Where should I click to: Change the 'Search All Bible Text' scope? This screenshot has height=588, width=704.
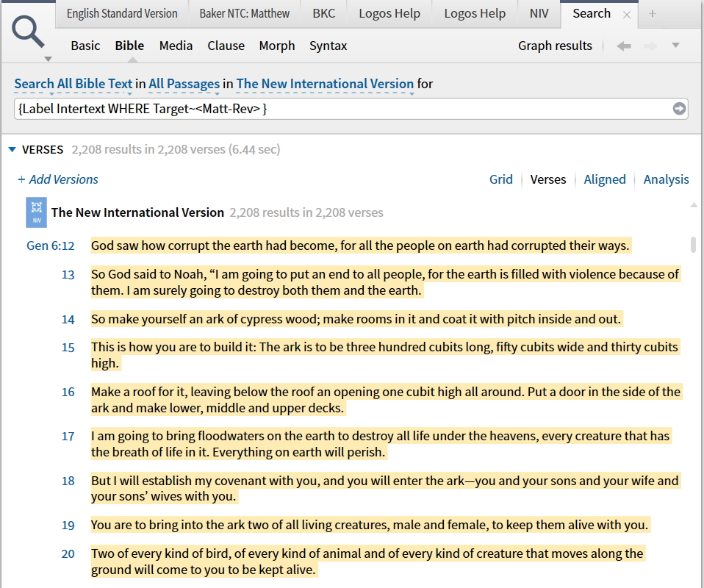click(x=73, y=84)
